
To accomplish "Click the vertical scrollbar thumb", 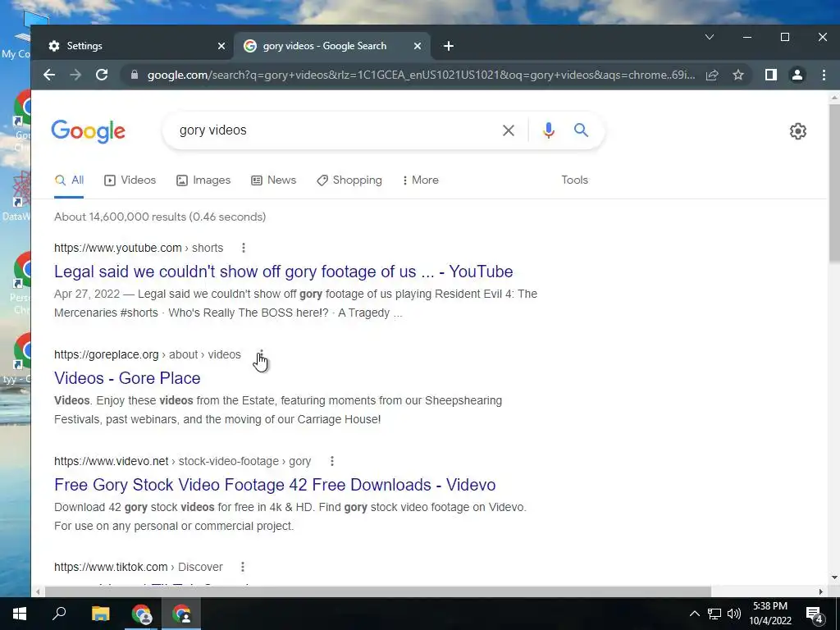I will [834, 182].
